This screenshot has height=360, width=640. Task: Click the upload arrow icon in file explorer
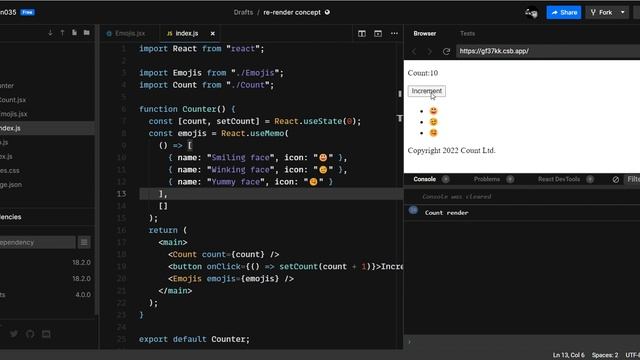62,33
